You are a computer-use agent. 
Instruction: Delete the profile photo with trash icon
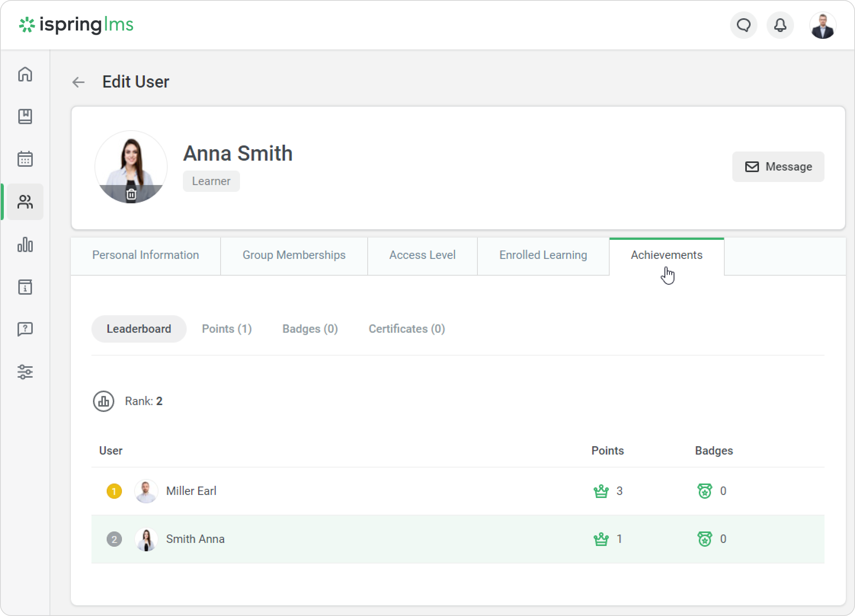click(x=131, y=194)
